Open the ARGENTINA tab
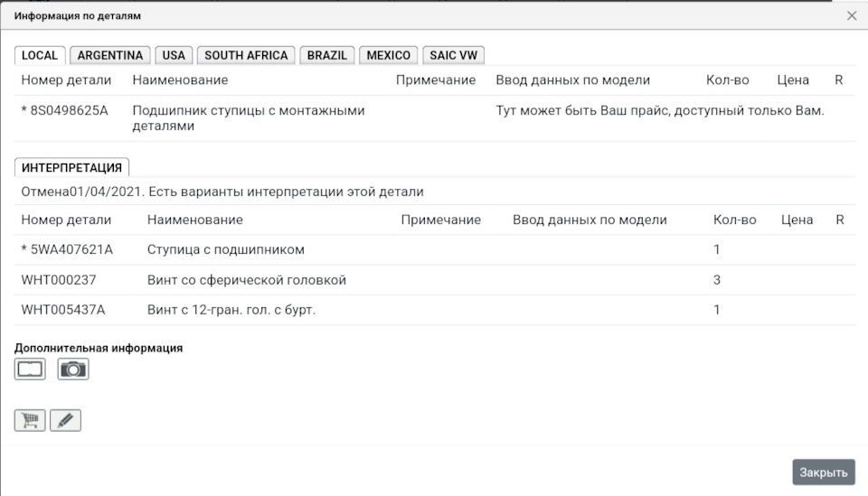Viewport: 868px width, 496px height. (x=110, y=55)
